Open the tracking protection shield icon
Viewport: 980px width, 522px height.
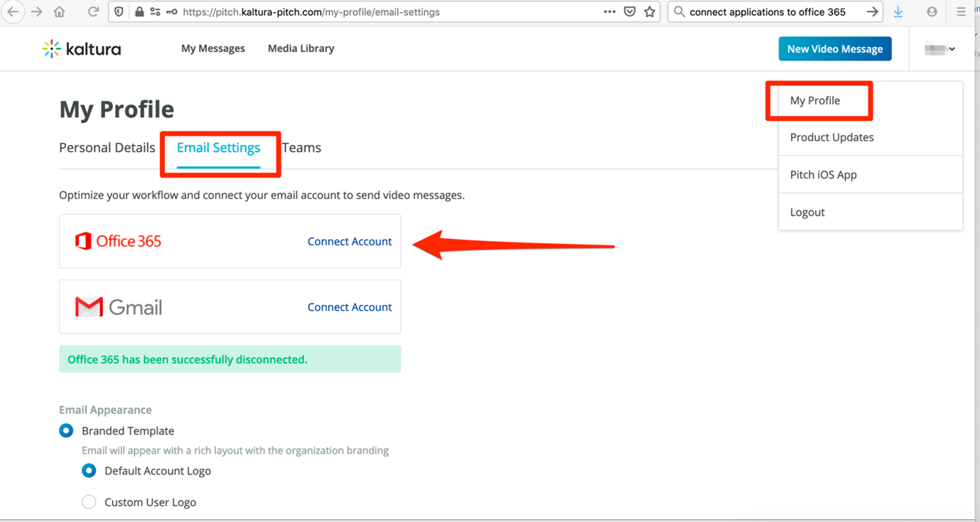pos(119,12)
